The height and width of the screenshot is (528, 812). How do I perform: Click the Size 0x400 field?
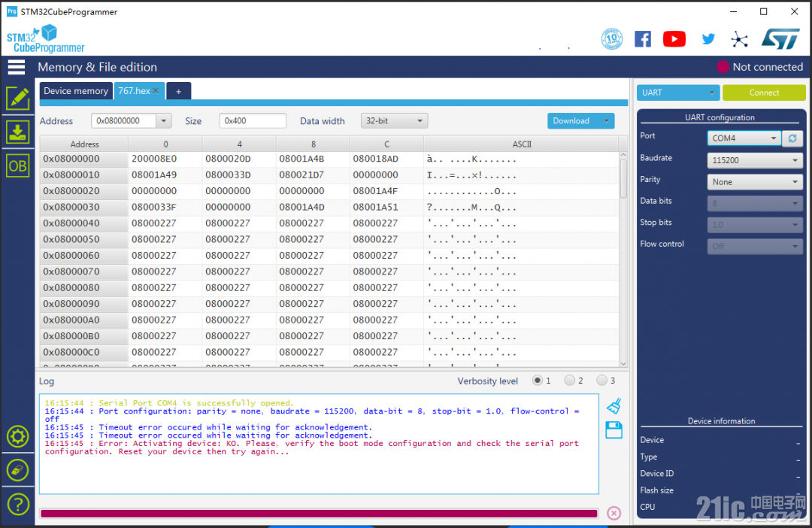tap(253, 121)
